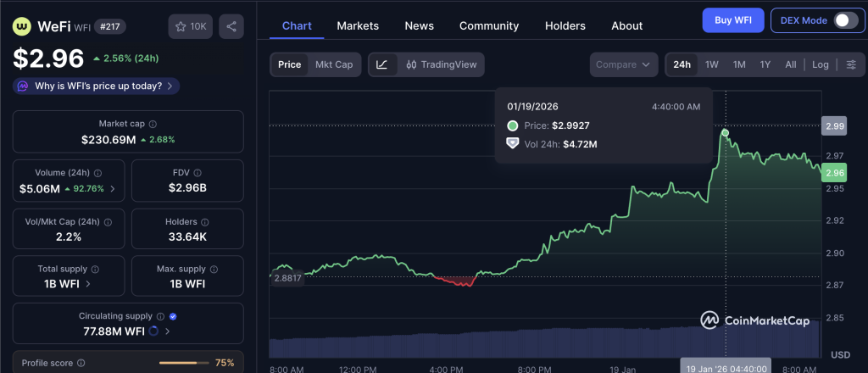Open the Holders tab
Viewport: 868px width, 373px height.
pos(565,25)
